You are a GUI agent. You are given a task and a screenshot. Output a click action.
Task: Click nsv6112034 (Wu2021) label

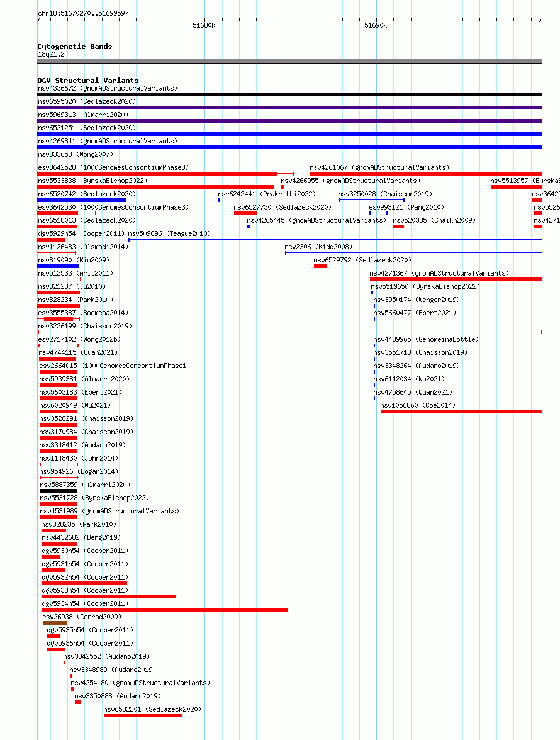409,379
